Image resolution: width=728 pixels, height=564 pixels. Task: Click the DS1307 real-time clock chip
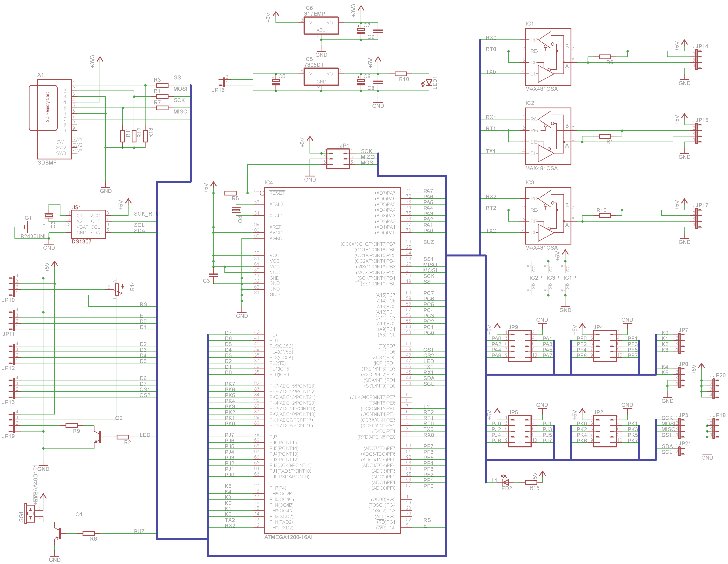(88, 224)
